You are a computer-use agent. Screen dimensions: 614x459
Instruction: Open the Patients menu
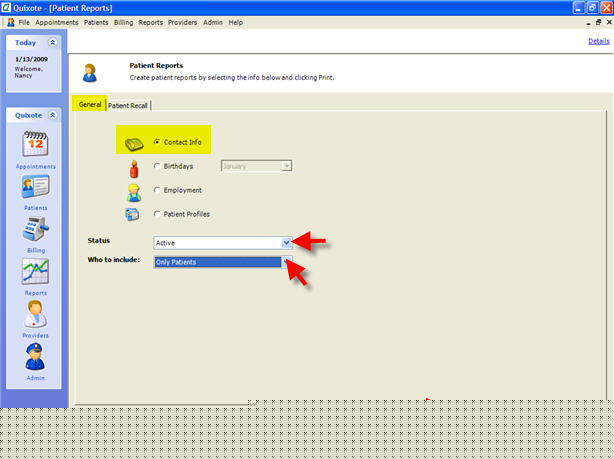96,22
